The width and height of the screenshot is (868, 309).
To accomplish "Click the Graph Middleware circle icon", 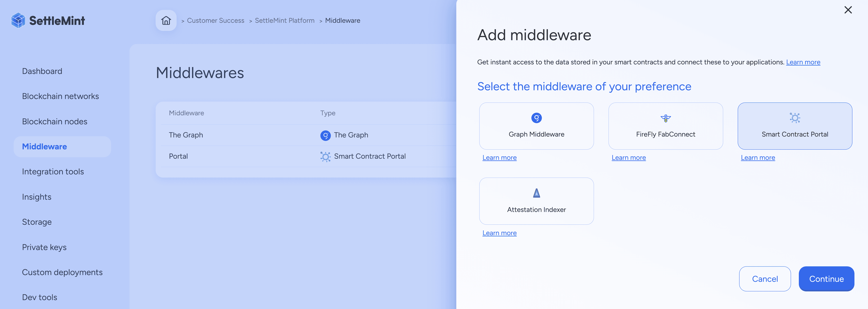I will pyautogui.click(x=536, y=118).
